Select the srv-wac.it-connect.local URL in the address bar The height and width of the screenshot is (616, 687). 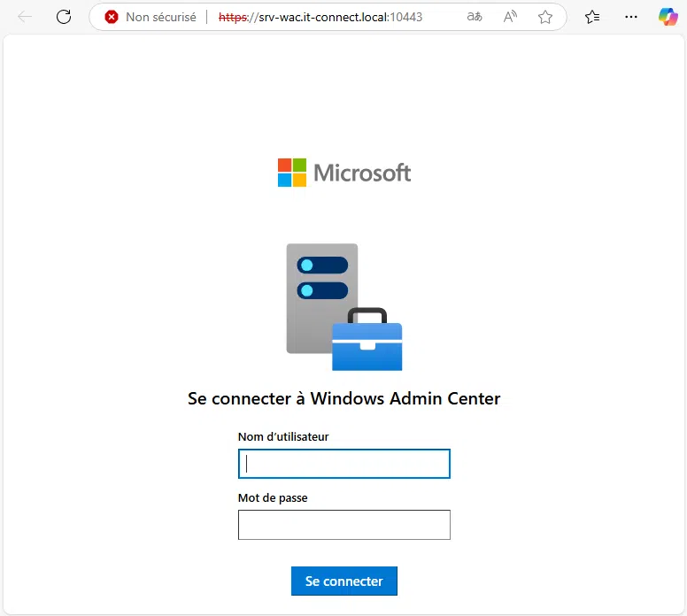tap(320, 17)
